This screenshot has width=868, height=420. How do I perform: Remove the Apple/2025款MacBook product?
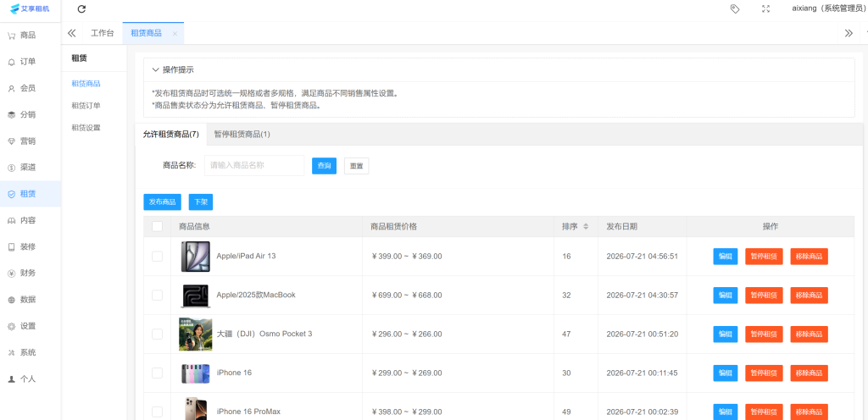(810, 296)
